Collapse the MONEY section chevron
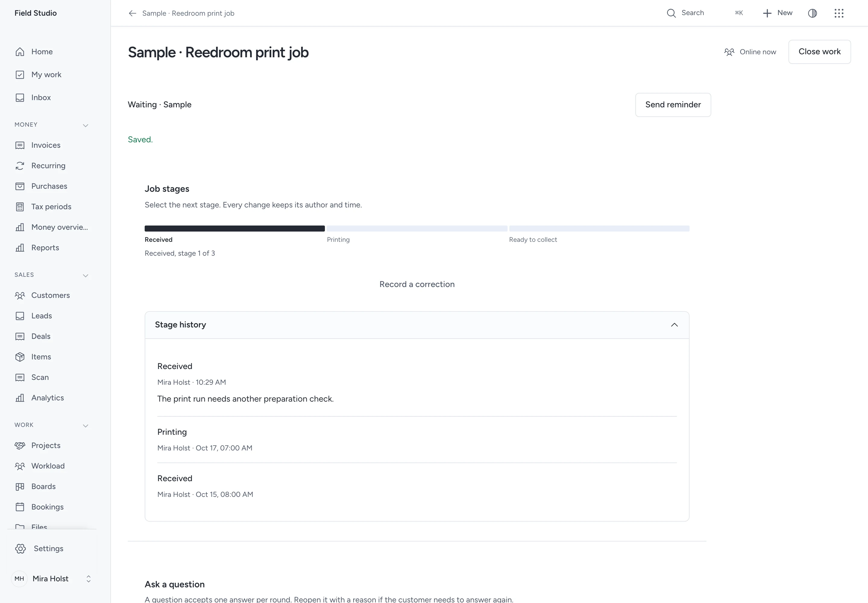The width and height of the screenshot is (868, 603). point(86,125)
